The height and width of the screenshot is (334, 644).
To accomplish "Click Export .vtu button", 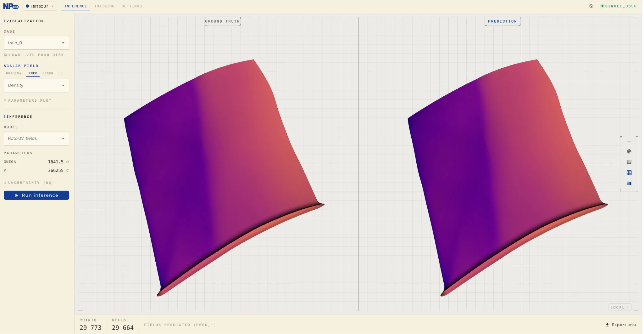I will click(x=621, y=325).
